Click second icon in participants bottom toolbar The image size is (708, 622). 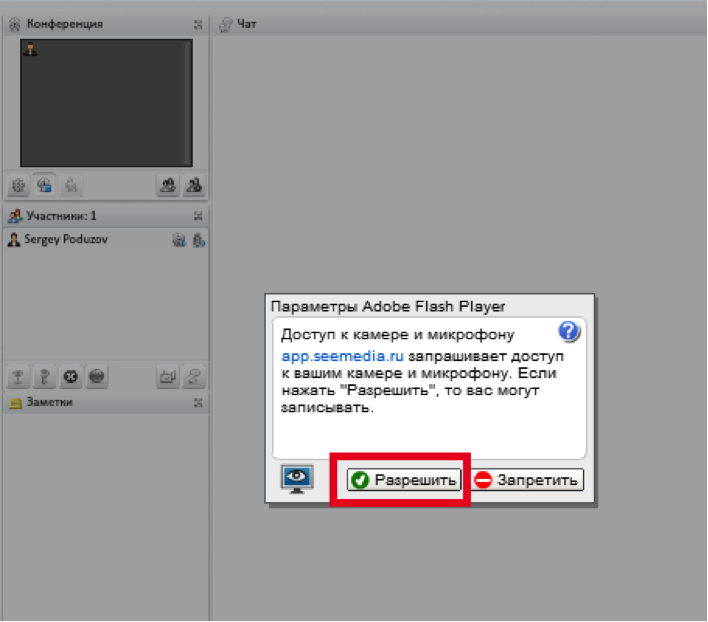click(x=44, y=376)
